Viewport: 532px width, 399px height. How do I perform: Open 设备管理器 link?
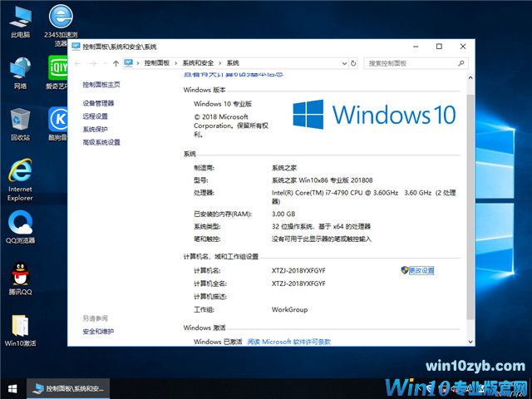98,103
